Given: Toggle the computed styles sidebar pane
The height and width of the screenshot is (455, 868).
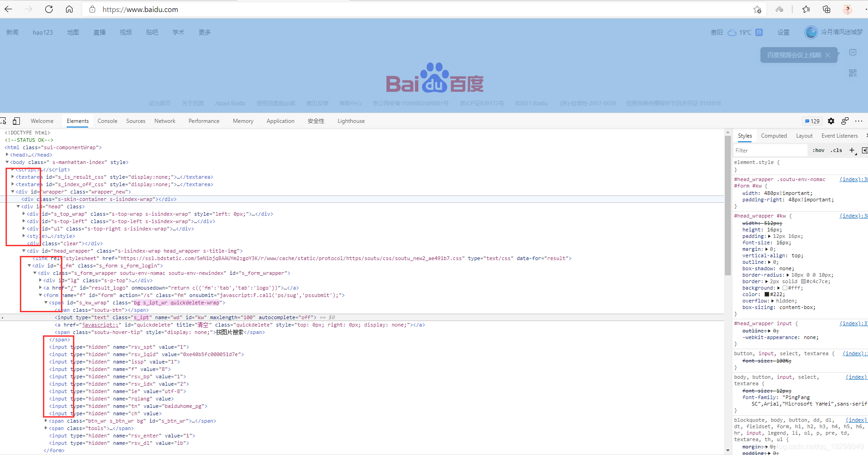Looking at the screenshot, I should click(864, 150).
